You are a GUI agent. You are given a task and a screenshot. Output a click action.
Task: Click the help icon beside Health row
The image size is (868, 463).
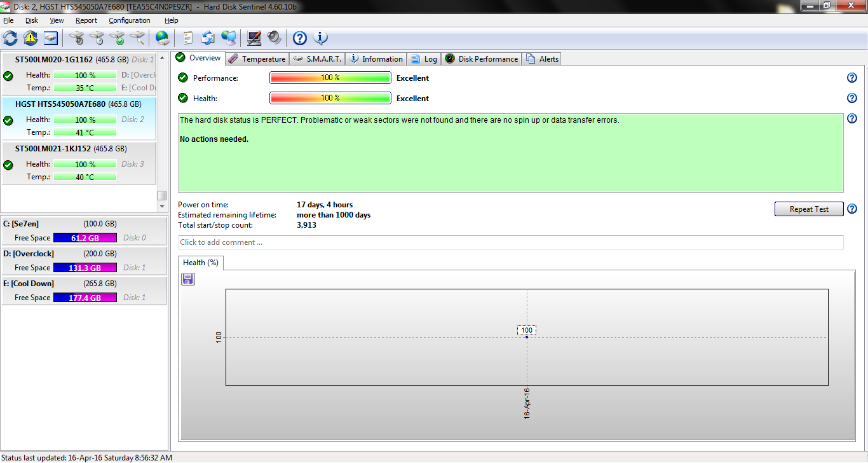click(x=852, y=98)
